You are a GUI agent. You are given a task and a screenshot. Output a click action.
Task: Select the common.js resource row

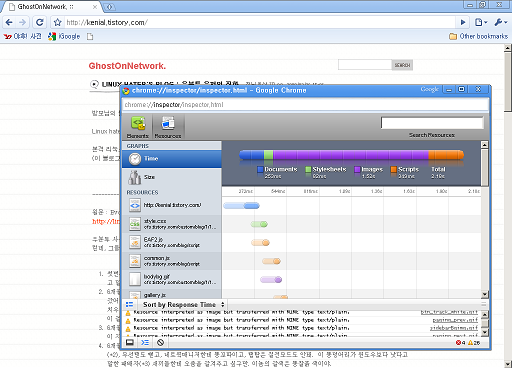[172, 261]
